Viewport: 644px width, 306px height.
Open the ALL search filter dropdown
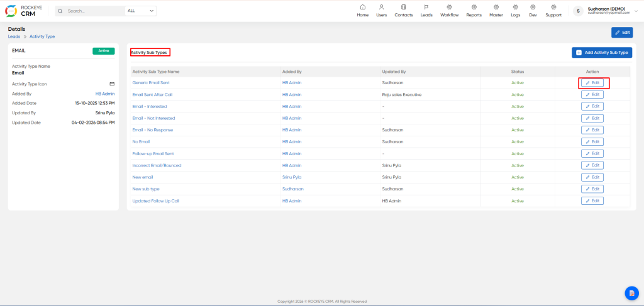point(140,11)
